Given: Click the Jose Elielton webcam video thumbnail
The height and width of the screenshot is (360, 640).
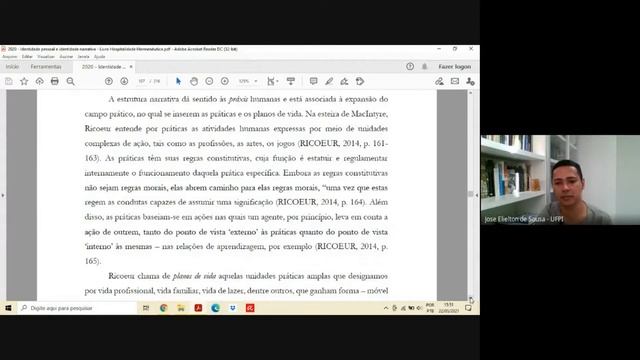Looking at the screenshot, I should (x=560, y=180).
